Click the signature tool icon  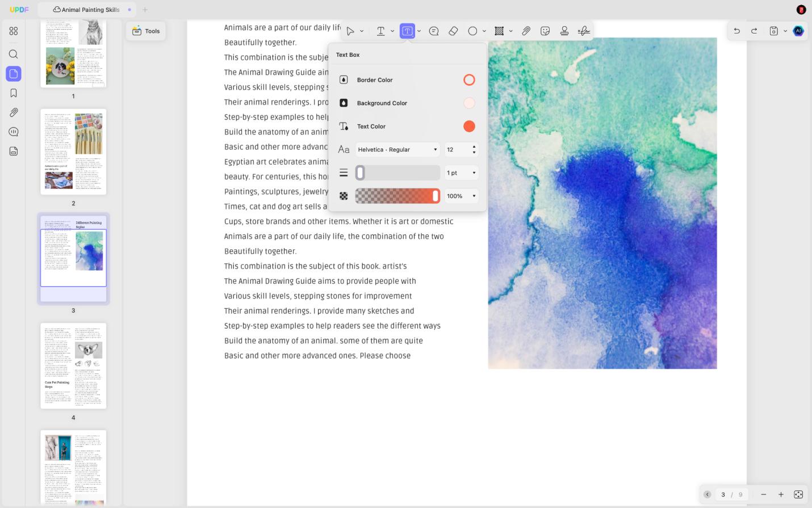(x=584, y=31)
